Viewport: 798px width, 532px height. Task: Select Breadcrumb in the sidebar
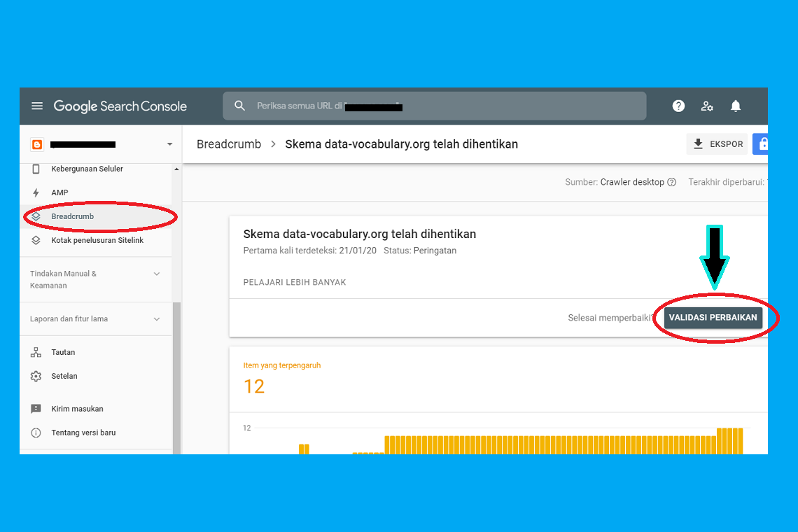pyautogui.click(x=96, y=216)
